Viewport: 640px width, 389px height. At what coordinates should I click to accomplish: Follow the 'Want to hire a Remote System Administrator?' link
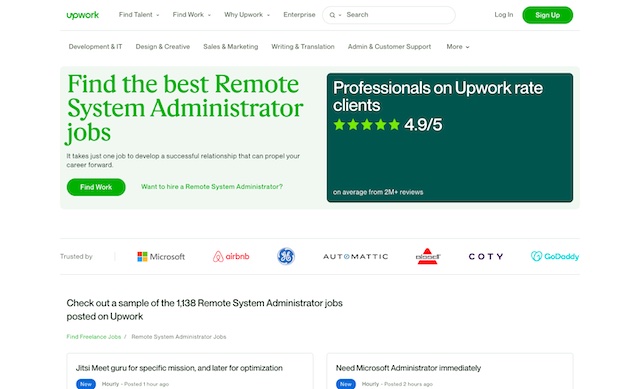[212, 187]
